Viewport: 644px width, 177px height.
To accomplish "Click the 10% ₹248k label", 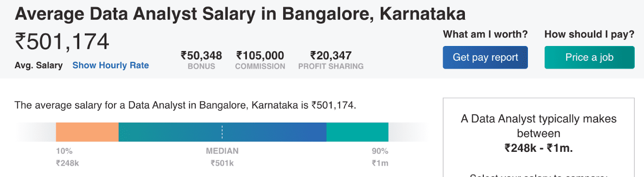I will tap(68, 157).
